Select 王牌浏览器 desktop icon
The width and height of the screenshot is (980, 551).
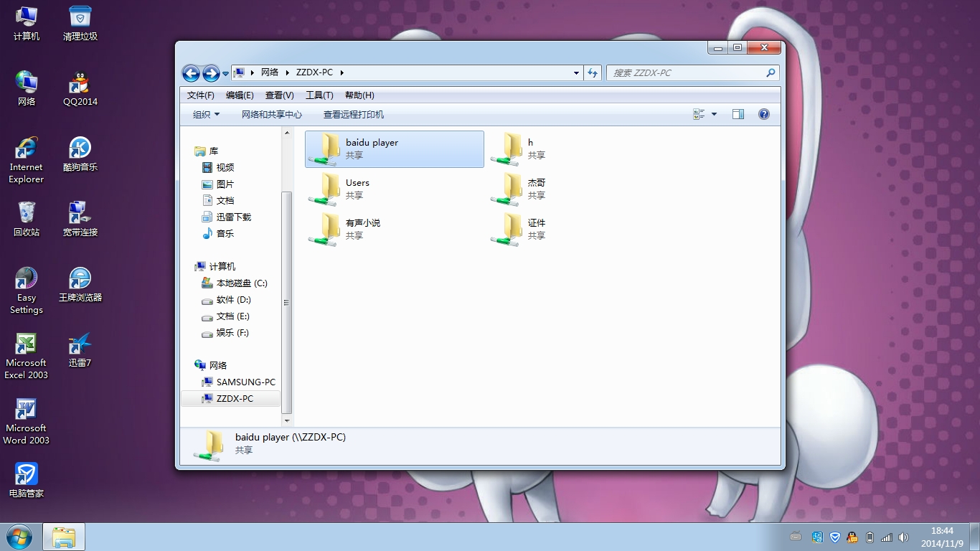(80, 285)
